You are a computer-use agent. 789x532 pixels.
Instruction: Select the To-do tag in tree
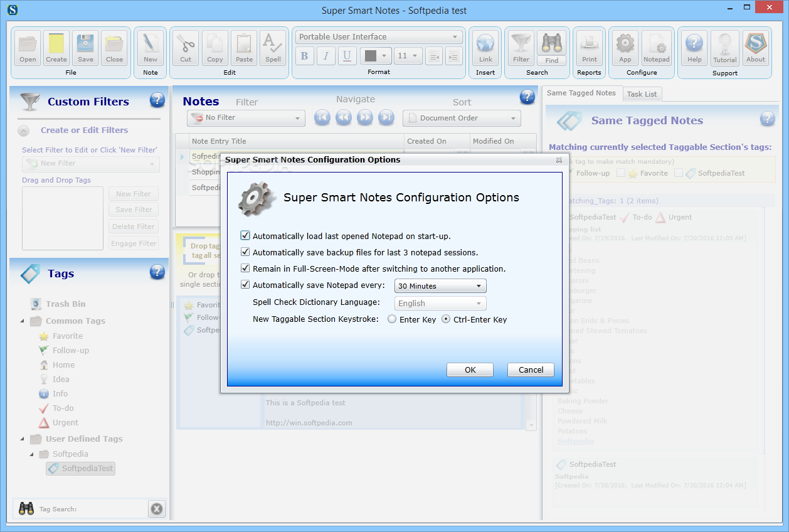click(56, 408)
